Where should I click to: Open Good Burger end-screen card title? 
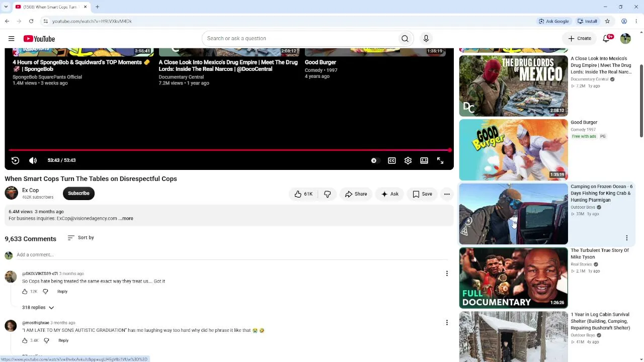click(320, 62)
